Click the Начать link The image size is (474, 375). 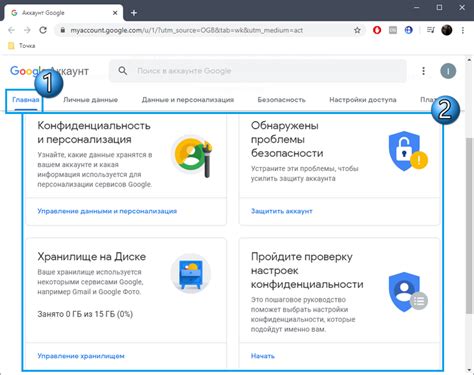coord(263,356)
